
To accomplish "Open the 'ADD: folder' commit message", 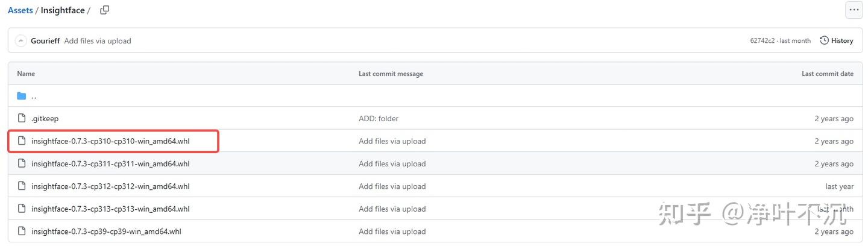I will point(379,119).
